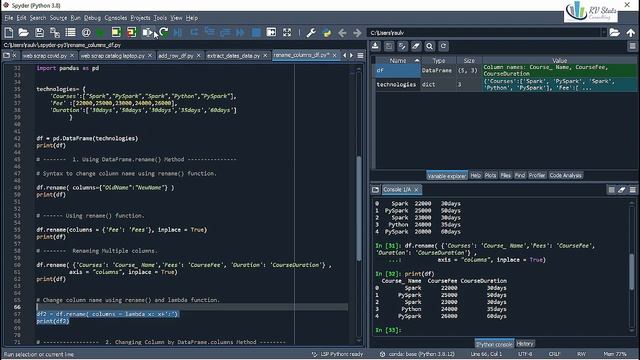Change to the parent directory

(631, 33)
